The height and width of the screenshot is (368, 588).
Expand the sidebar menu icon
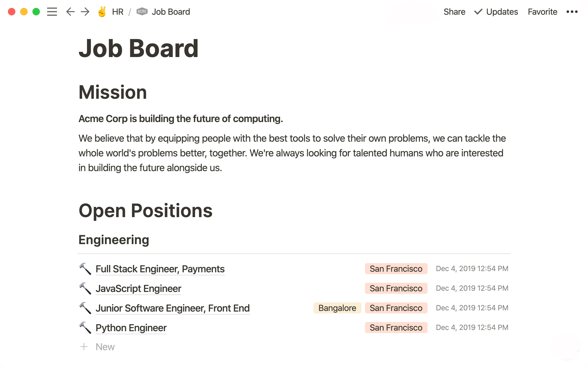pyautogui.click(x=52, y=11)
